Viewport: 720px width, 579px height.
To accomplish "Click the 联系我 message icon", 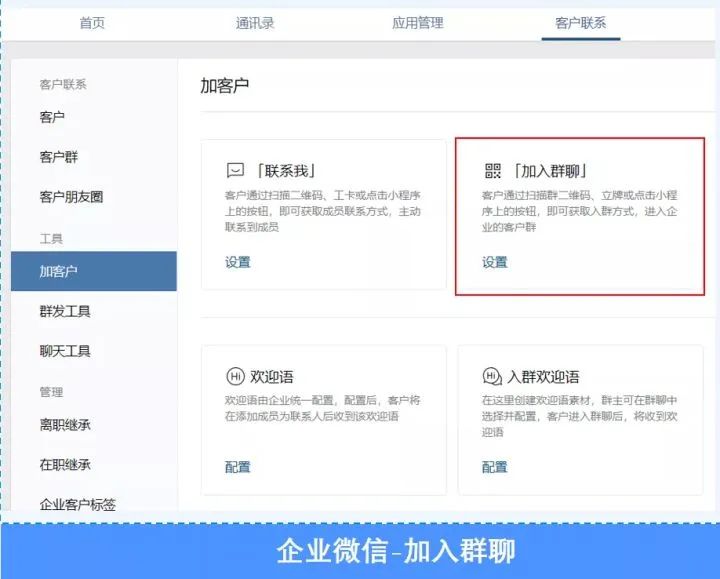I will pos(235,170).
